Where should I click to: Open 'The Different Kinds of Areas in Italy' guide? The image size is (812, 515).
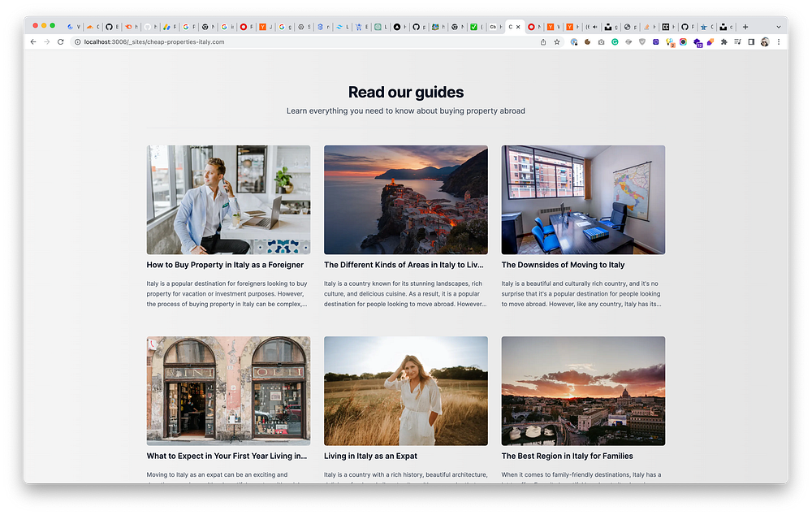[404, 265]
